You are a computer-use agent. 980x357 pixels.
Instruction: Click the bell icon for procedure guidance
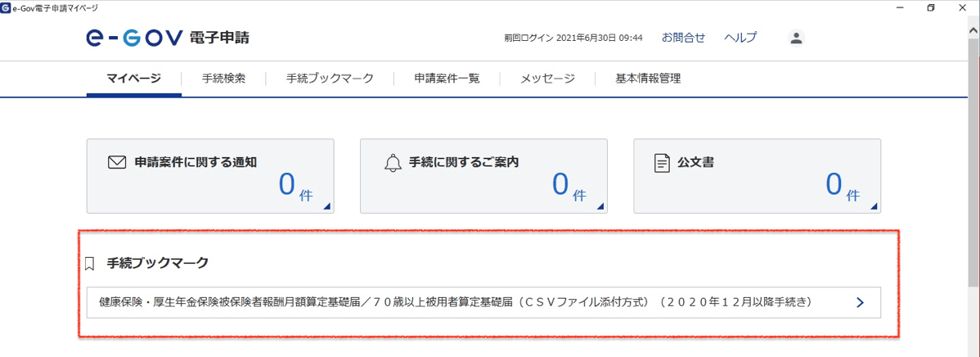392,163
